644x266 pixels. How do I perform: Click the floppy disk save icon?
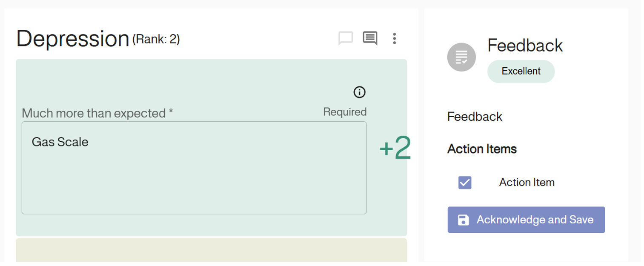pyautogui.click(x=463, y=220)
